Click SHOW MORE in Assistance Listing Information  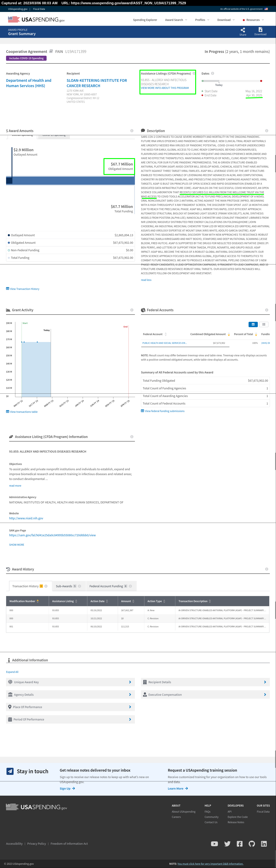point(17,545)
